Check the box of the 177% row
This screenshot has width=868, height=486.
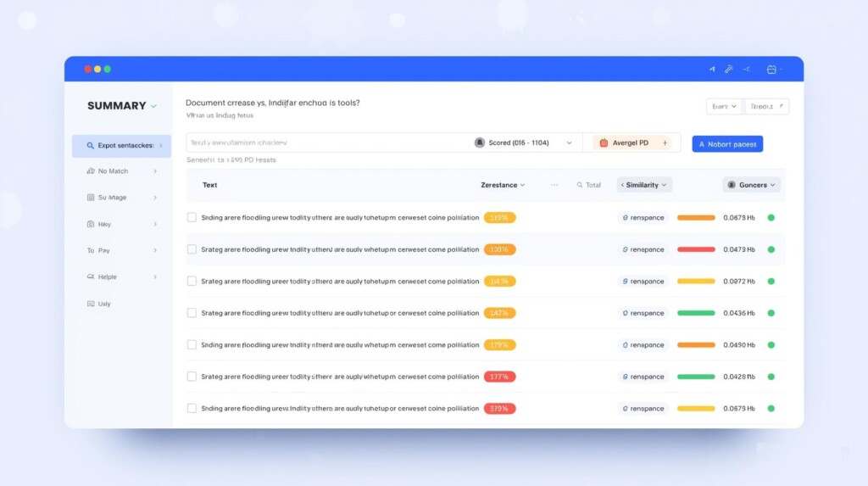(192, 377)
